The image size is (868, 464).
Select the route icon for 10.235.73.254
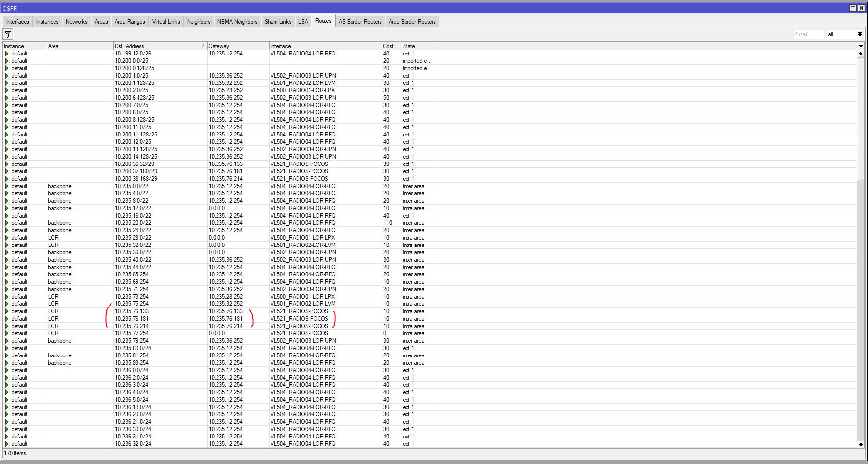pyautogui.click(x=7, y=297)
